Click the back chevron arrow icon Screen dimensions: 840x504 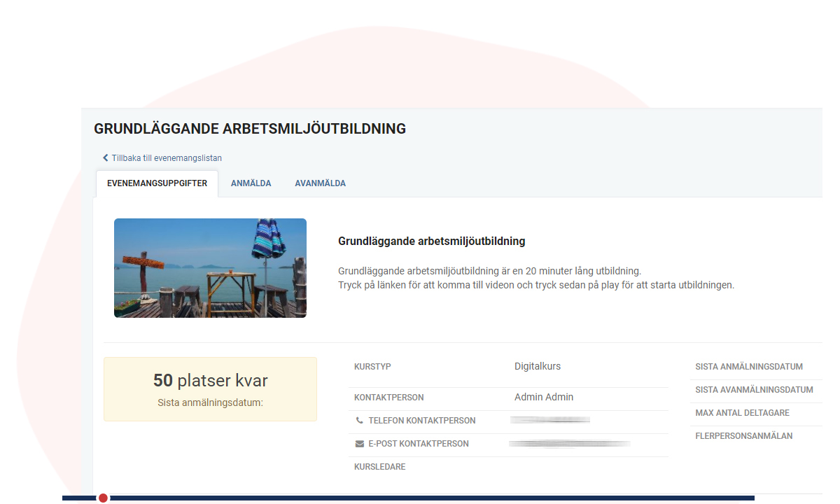pyautogui.click(x=105, y=157)
